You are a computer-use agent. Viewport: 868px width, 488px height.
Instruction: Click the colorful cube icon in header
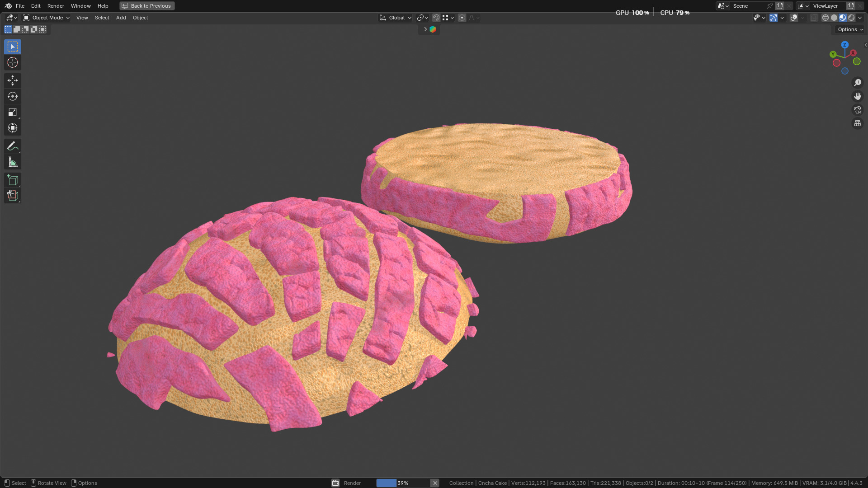pyautogui.click(x=433, y=29)
